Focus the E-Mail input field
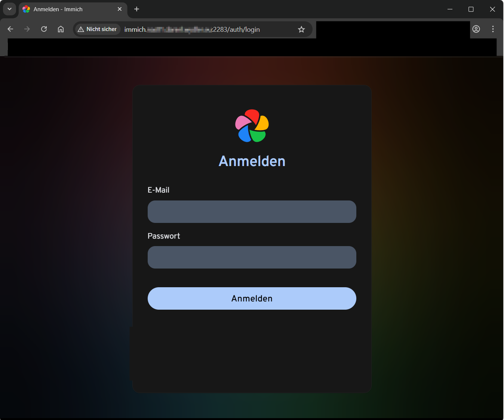This screenshot has height=420, width=504. click(x=252, y=212)
